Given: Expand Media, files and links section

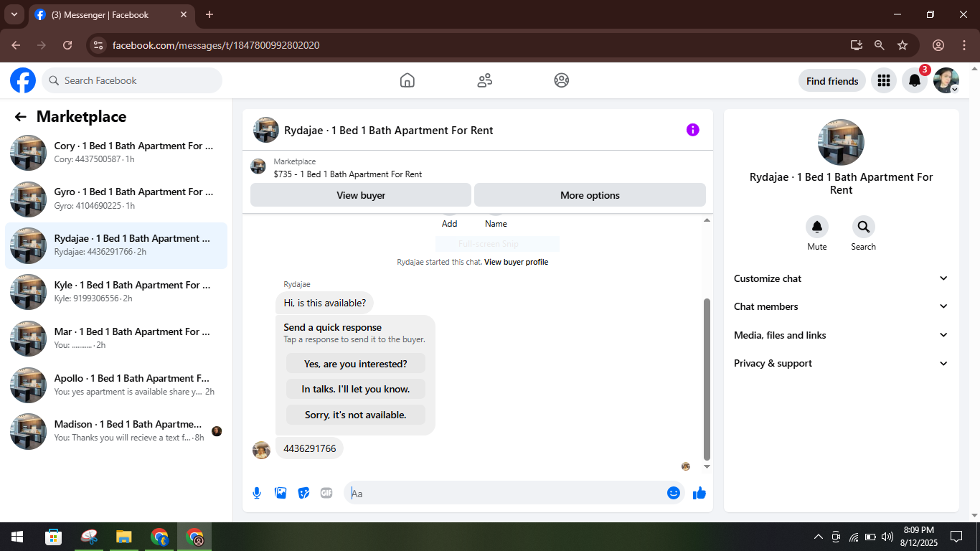Looking at the screenshot, I should coord(841,335).
